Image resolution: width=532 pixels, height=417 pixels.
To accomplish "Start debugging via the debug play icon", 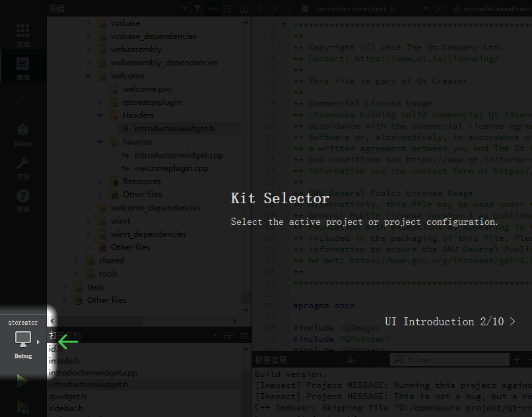I will click(22, 407).
